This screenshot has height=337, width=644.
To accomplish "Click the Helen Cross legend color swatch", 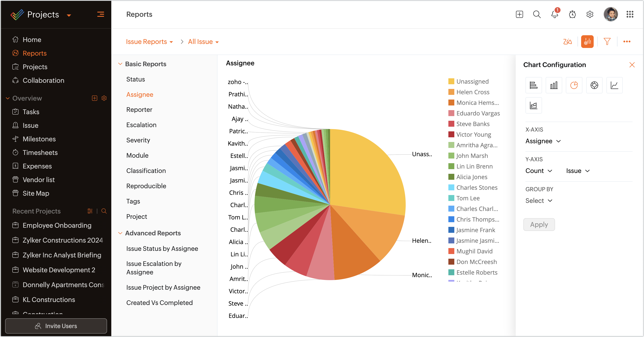I will [x=451, y=92].
